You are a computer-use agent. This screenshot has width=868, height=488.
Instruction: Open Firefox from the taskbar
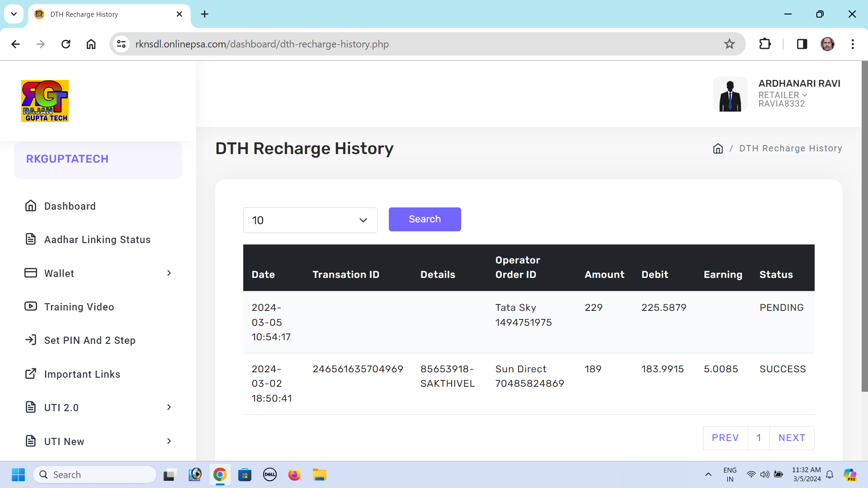click(294, 474)
